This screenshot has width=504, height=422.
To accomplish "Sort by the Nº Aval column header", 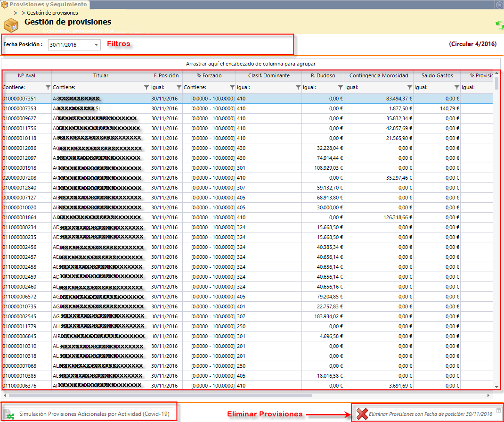I will (x=27, y=75).
